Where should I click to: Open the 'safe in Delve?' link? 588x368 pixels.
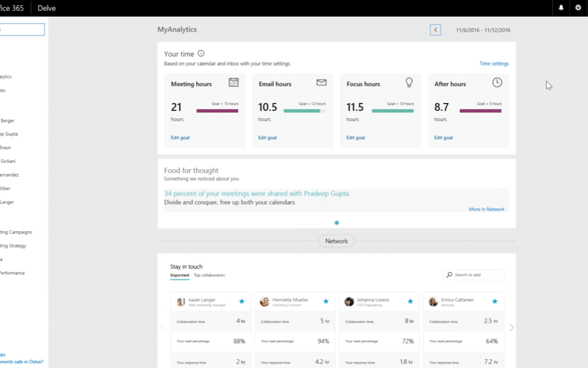click(21, 361)
